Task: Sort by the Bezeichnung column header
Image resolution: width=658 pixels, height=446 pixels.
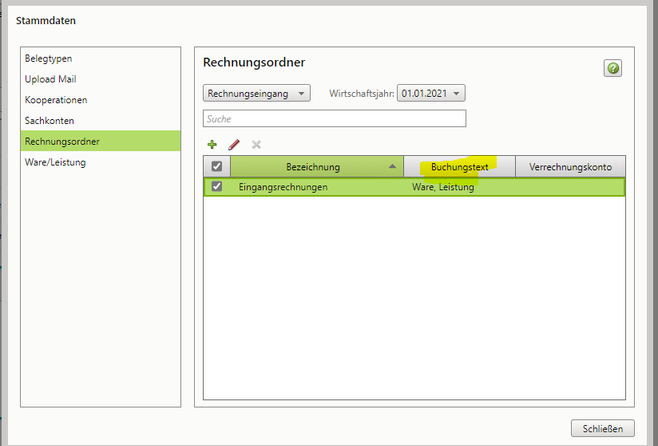Action: click(x=312, y=167)
